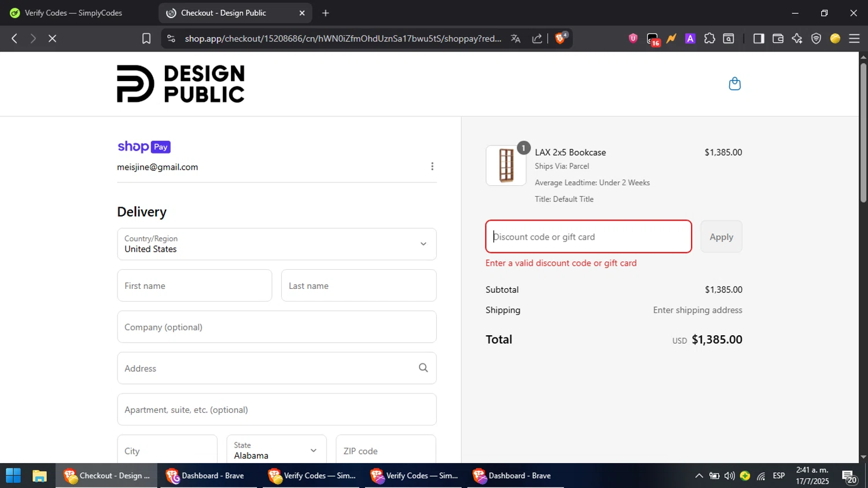Click the volume speaker tray icon
Viewport: 868px width, 488px height.
730,476
